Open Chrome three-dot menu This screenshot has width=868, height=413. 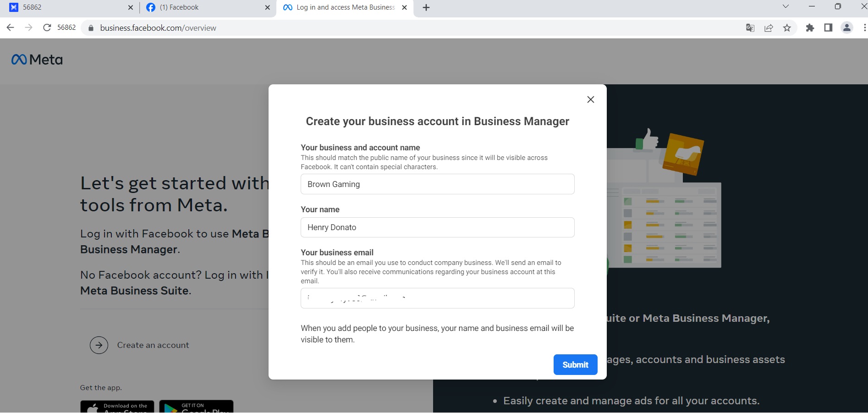point(864,28)
